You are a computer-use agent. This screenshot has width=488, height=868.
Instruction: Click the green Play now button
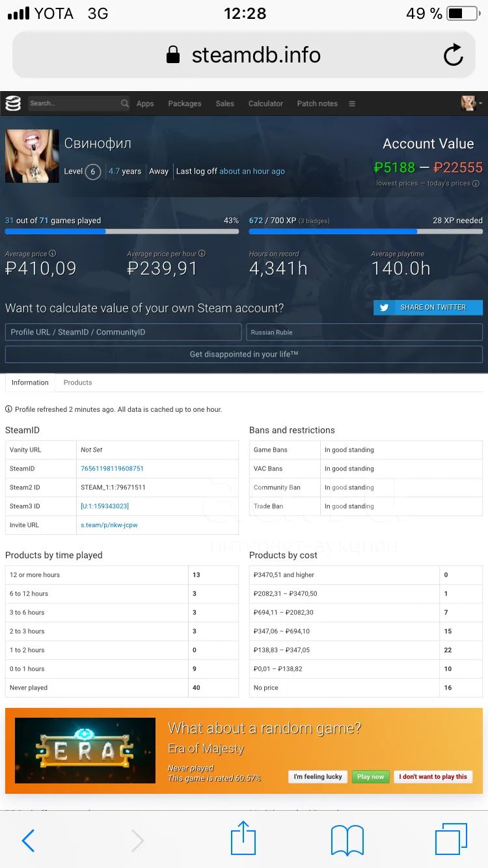pyautogui.click(x=371, y=777)
